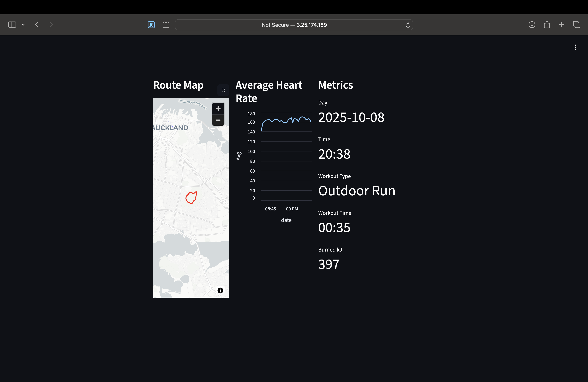Open a new tab
The width and height of the screenshot is (588, 382).
pos(561,25)
